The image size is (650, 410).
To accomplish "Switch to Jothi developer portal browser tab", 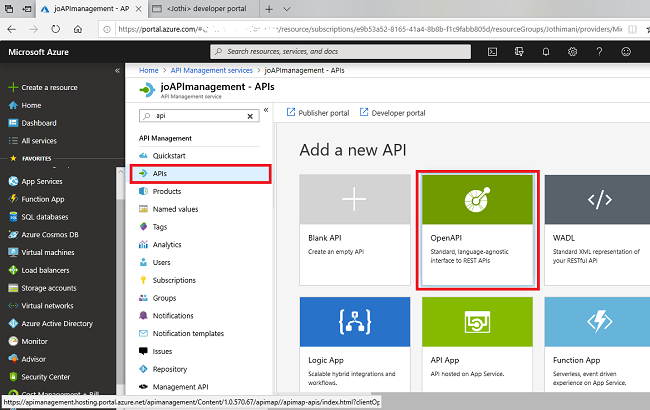I will pos(203,9).
